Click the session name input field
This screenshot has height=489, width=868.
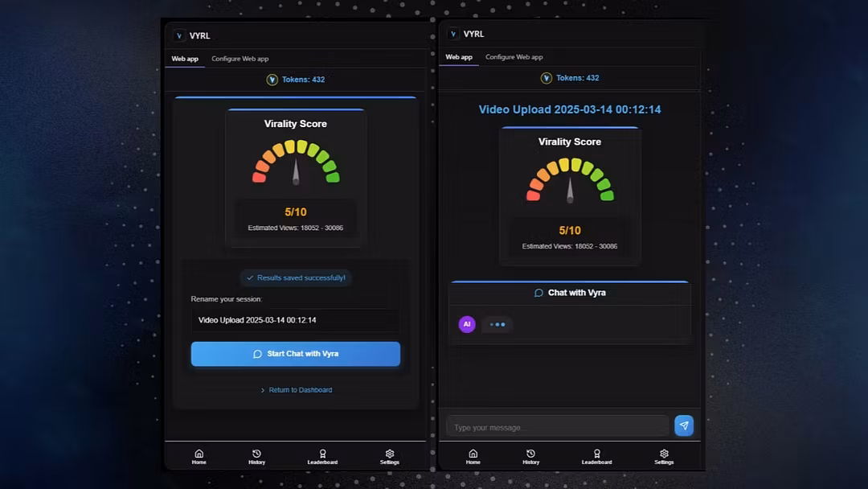(x=296, y=320)
